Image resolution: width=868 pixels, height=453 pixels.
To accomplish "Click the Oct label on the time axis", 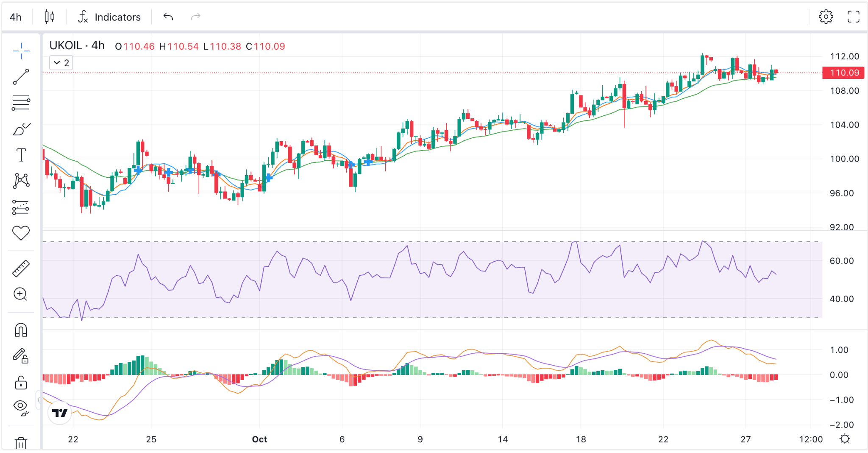I will pos(259,439).
